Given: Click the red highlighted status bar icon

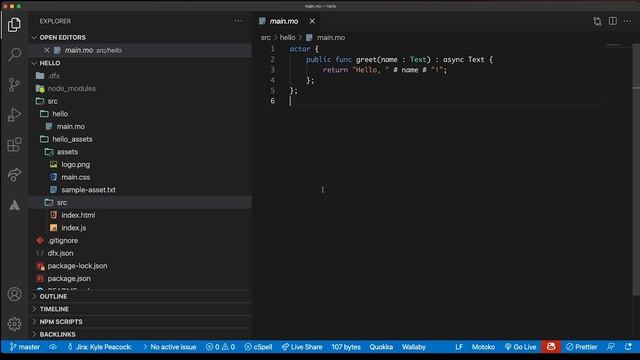Looking at the screenshot, I should pyautogui.click(x=551, y=347).
